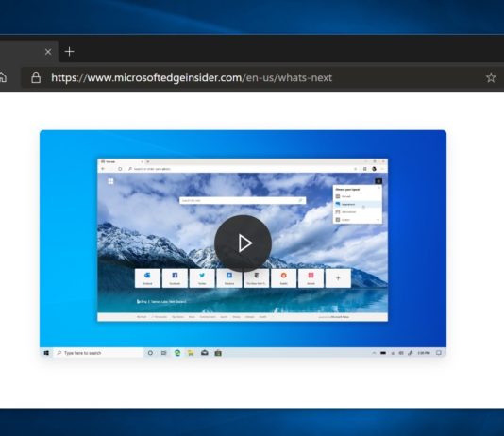The height and width of the screenshot is (436, 504).
Task: Close the current browser tab
Action: point(48,52)
